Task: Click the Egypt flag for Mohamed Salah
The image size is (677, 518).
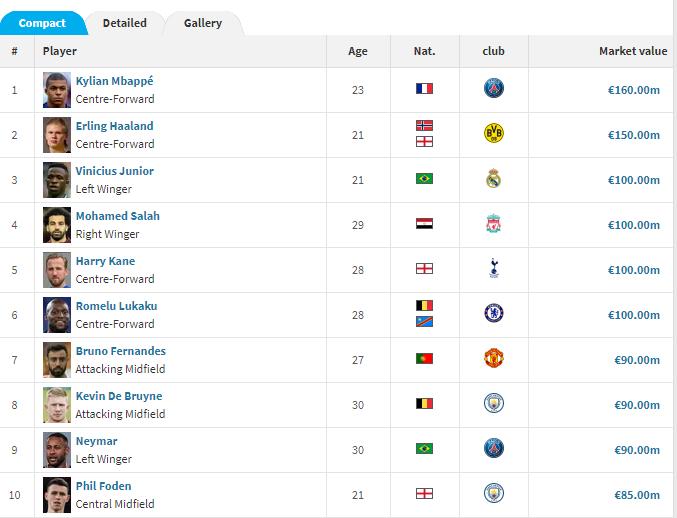Action: [424, 224]
